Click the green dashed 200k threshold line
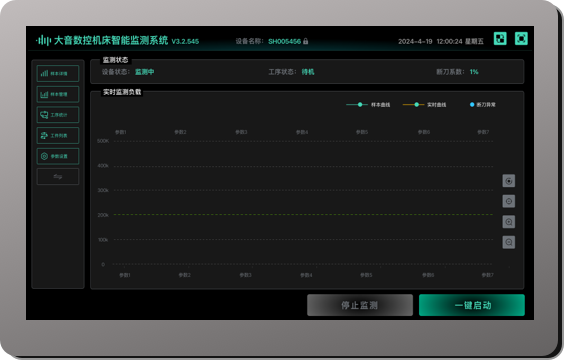Image resolution: width=564 pixels, height=360 pixels. coord(303,215)
